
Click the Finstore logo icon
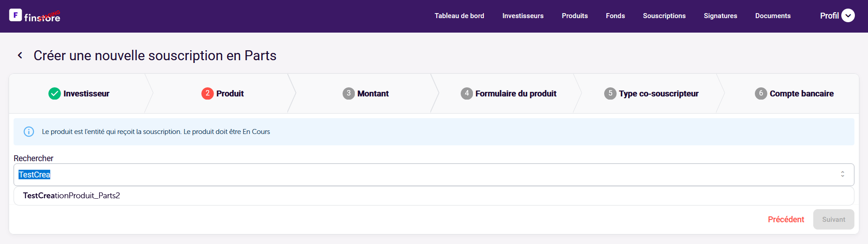coord(15,15)
